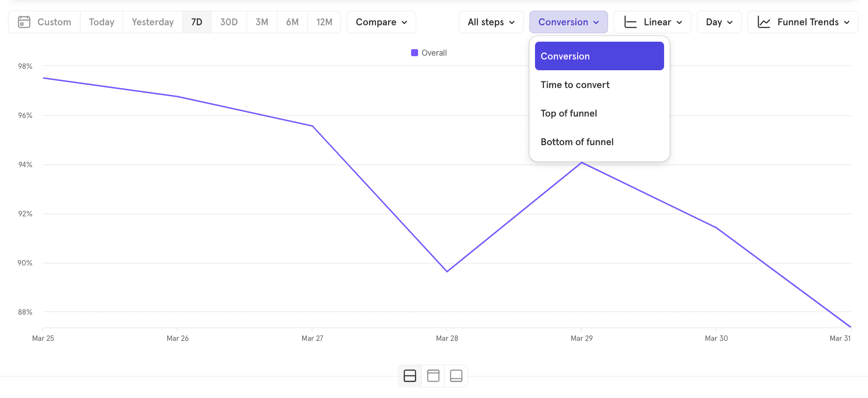Click the Yesterday range button

tap(152, 22)
